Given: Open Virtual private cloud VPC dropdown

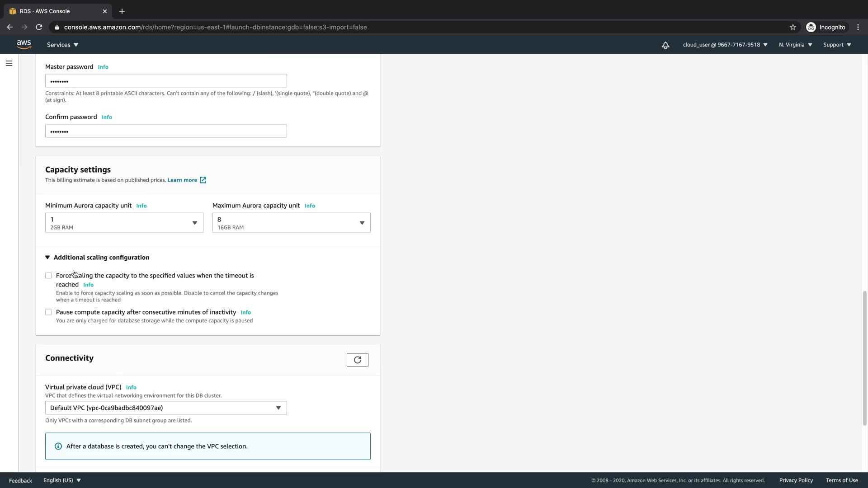Looking at the screenshot, I should 166,408.
